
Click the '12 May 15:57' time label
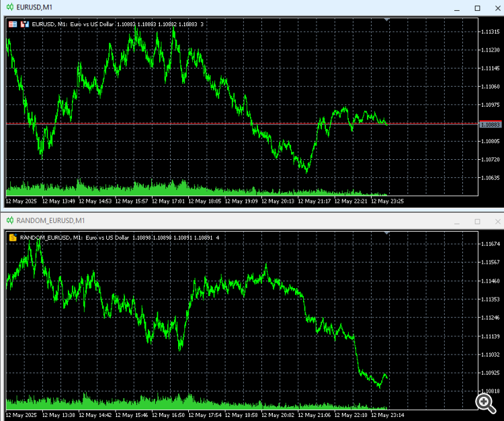pos(132,201)
